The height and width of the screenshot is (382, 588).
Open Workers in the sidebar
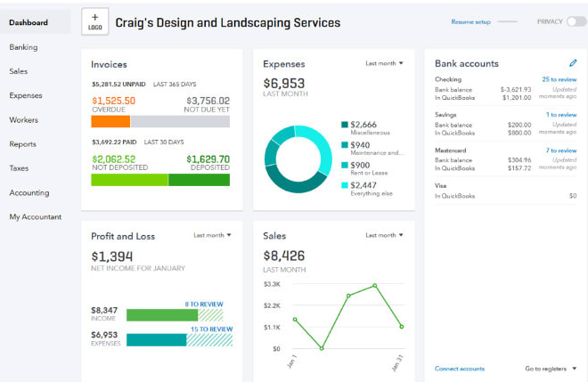pos(24,120)
